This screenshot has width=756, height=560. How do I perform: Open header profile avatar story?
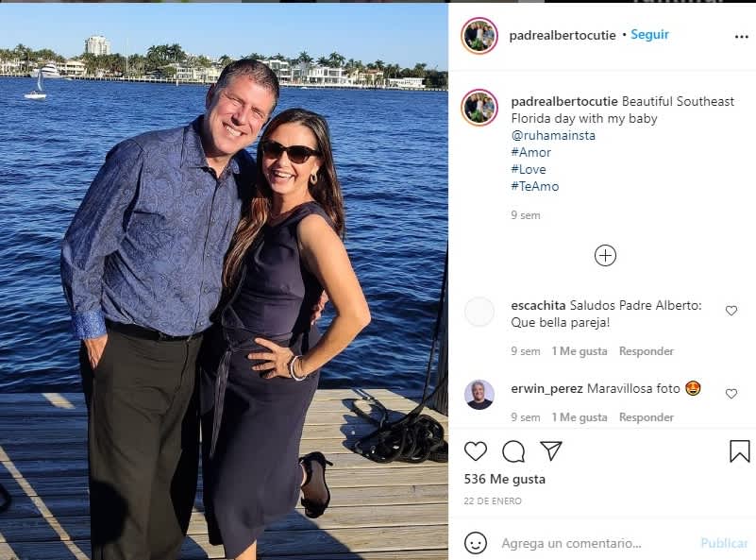point(479,36)
